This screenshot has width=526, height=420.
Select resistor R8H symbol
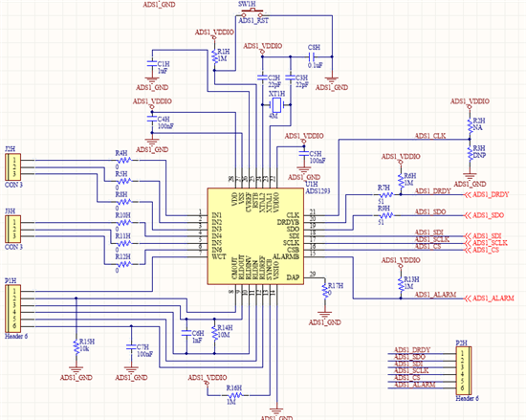tap(124, 202)
